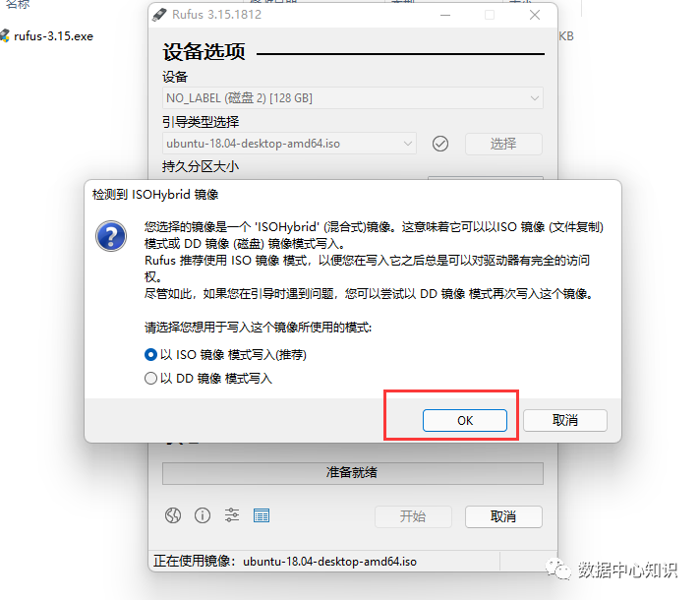Open language settings via the globe icon

coord(173,515)
